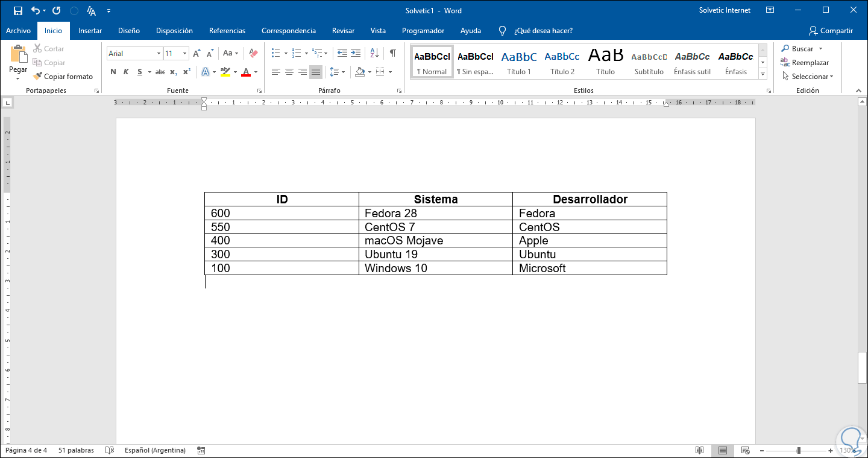
Task: Decrease paragraph indent
Action: click(x=342, y=54)
